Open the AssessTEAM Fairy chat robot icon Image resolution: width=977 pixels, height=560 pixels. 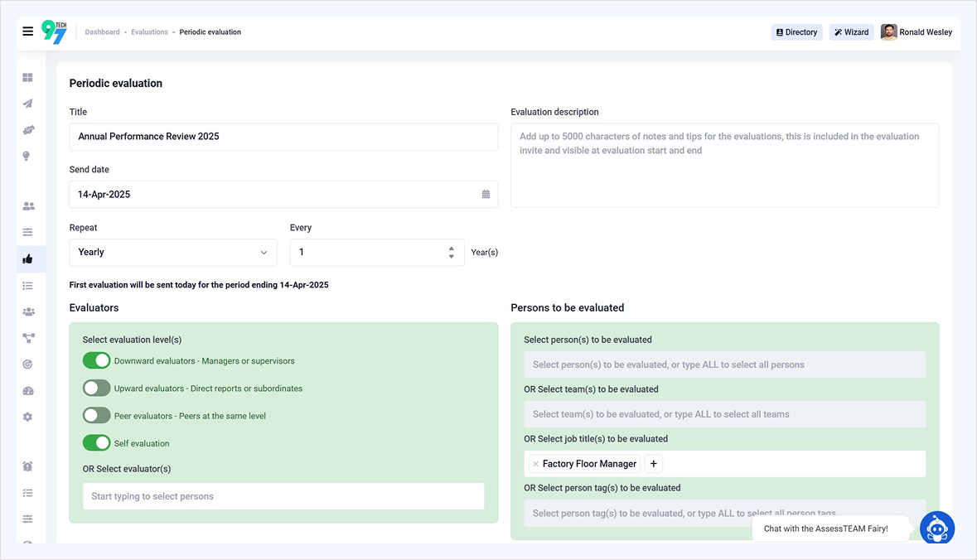click(936, 528)
